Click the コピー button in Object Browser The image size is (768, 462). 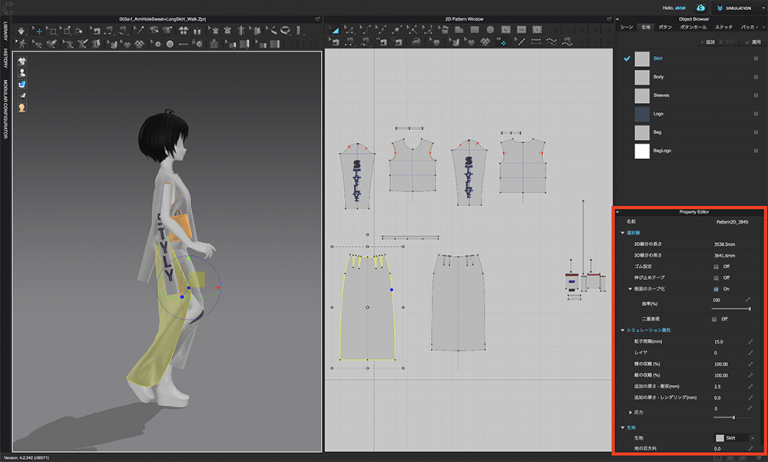pyautogui.click(x=728, y=42)
